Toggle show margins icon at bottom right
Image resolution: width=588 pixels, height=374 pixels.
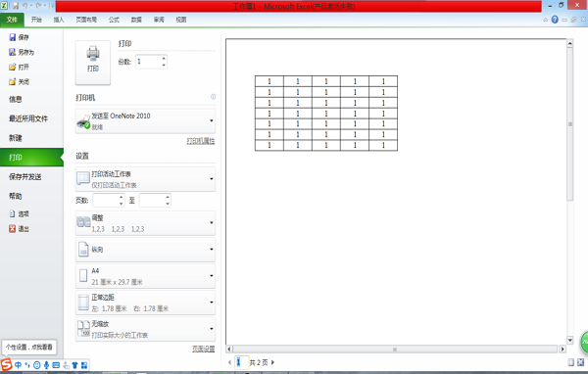(x=570, y=362)
